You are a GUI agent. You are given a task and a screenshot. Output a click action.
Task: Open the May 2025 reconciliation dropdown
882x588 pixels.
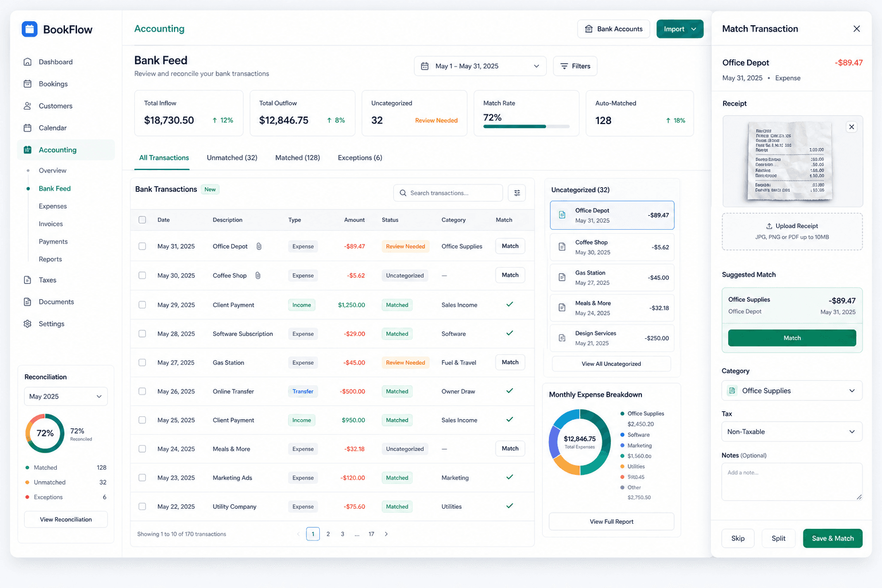pyautogui.click(x=66, y=397)
